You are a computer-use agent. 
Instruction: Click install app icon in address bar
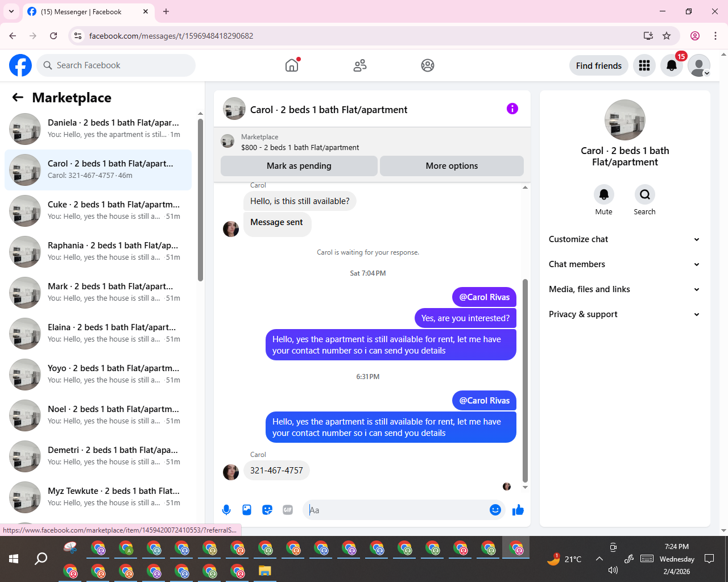coord(648,36)
